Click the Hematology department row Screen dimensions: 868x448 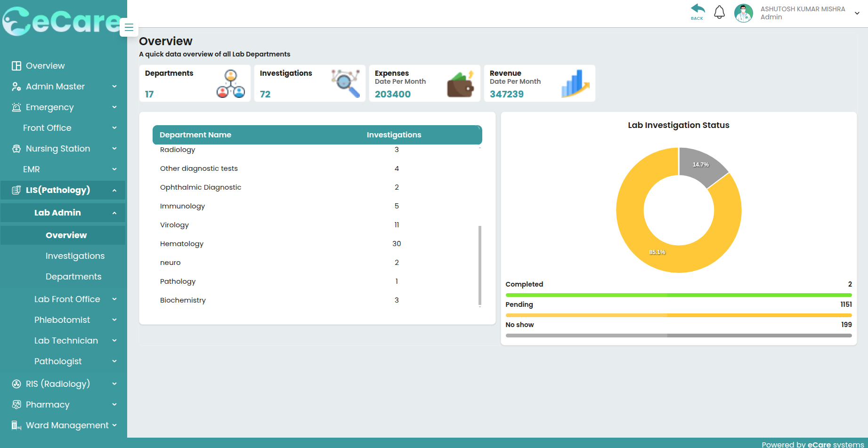(182, 244)
